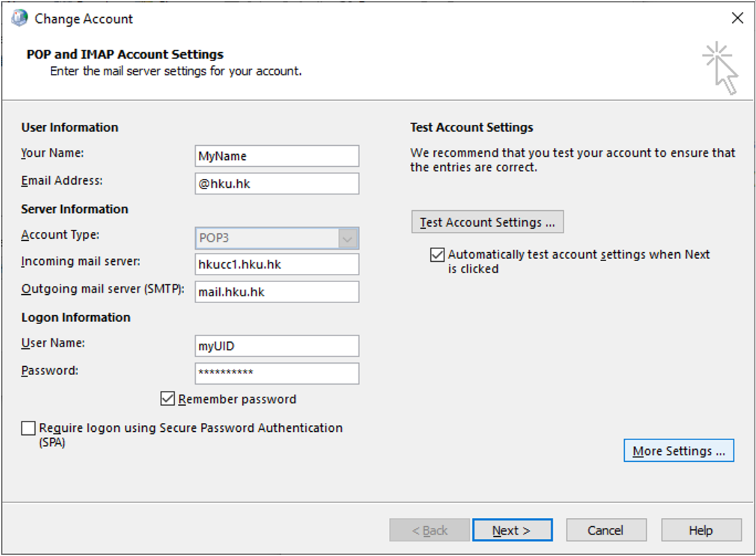
Task: Close the Change Account window
Action: [737, 18]
